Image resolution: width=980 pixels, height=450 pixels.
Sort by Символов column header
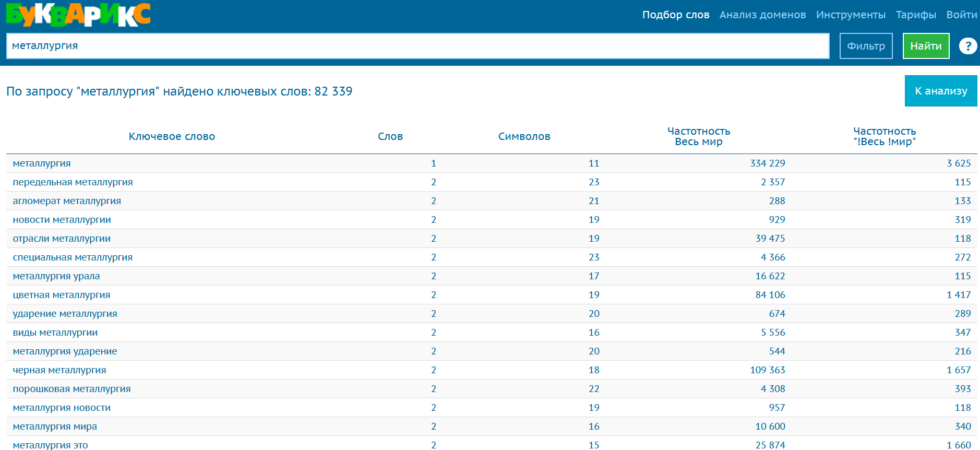click(524, 136)
